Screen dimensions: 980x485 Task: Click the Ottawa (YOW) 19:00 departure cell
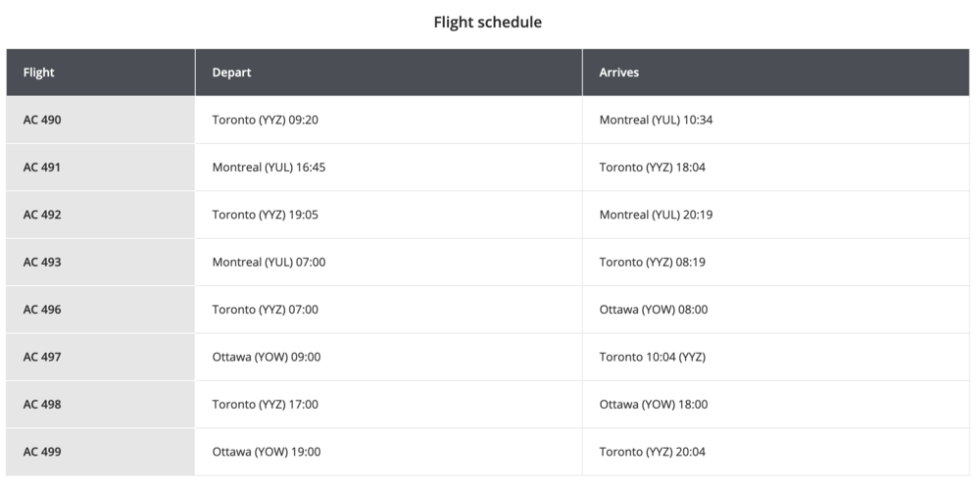tap(266, 452)
